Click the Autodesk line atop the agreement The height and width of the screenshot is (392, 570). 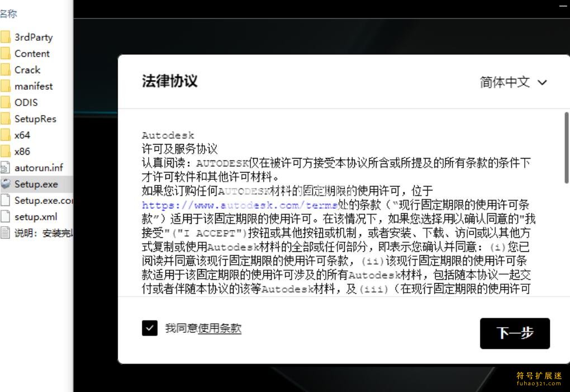[168, 136]
